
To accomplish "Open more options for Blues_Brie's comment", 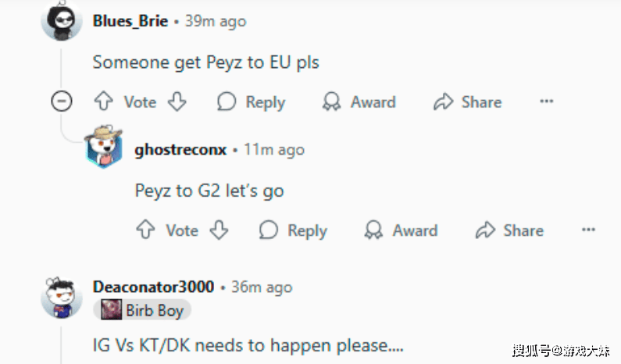I will [x=547, y=101].
